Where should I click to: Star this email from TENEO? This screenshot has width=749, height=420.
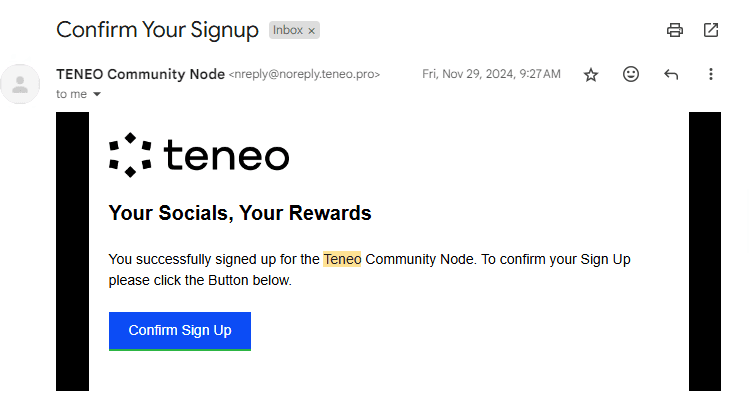coord(591,75)
